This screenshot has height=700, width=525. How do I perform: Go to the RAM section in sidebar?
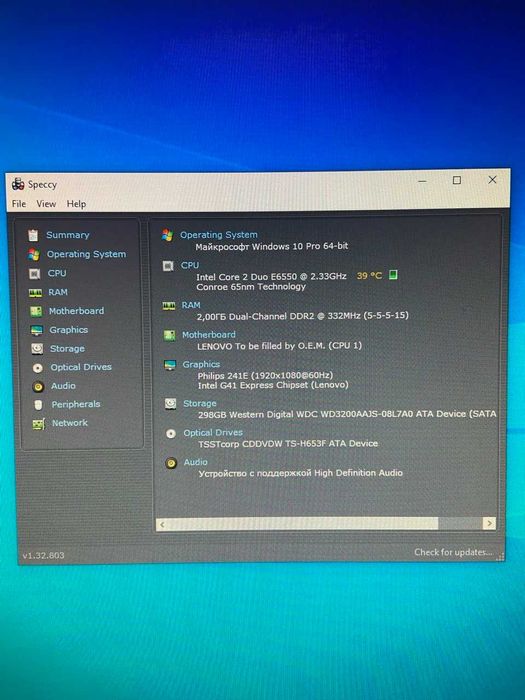58,292
